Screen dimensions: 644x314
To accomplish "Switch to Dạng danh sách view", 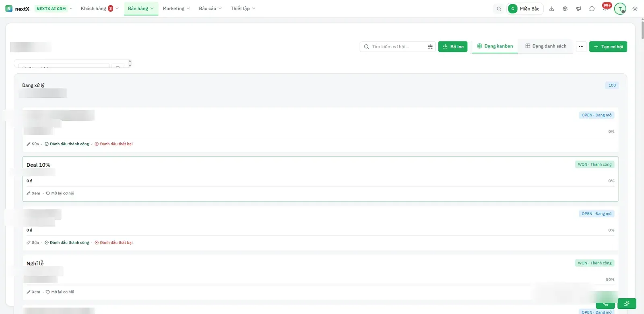I will click(x=546, y=46).
